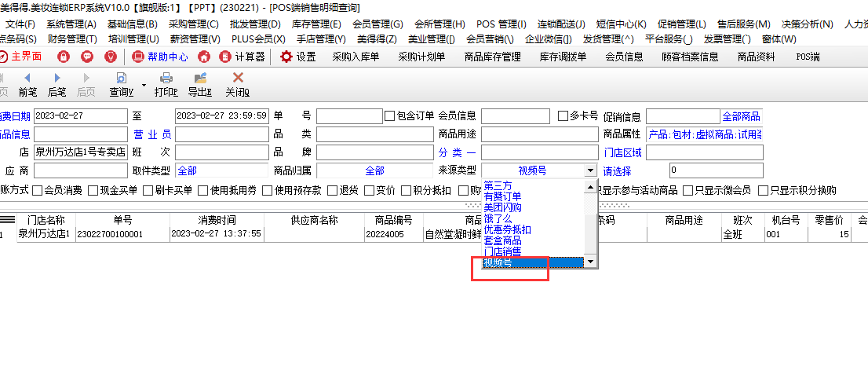The image size is (868, 381).
Task: Sort by 消费时间 column header
Action: (x=217, y=220)
